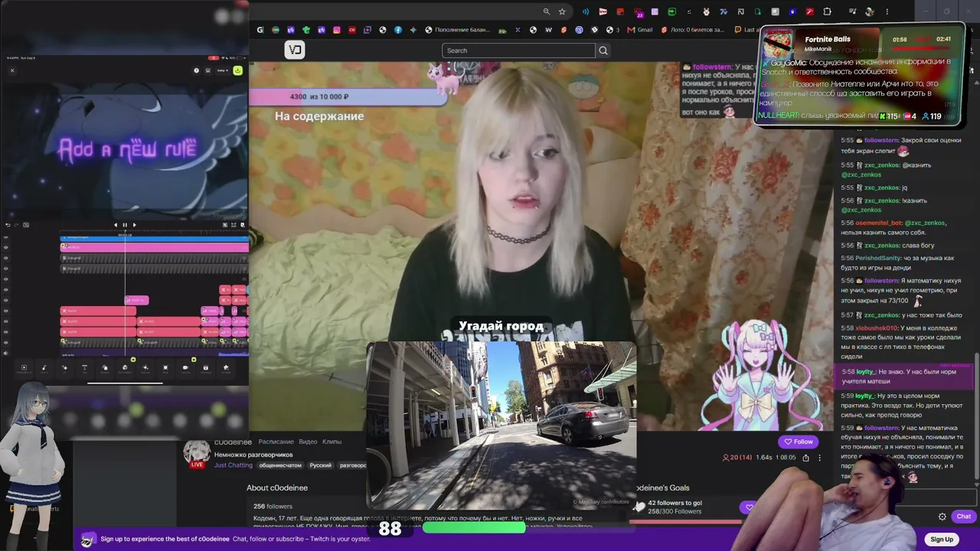Click the Twitch logo in the sign-up banner
The height and width of the screenshot is (551, 980).
[x=88, y=539]
